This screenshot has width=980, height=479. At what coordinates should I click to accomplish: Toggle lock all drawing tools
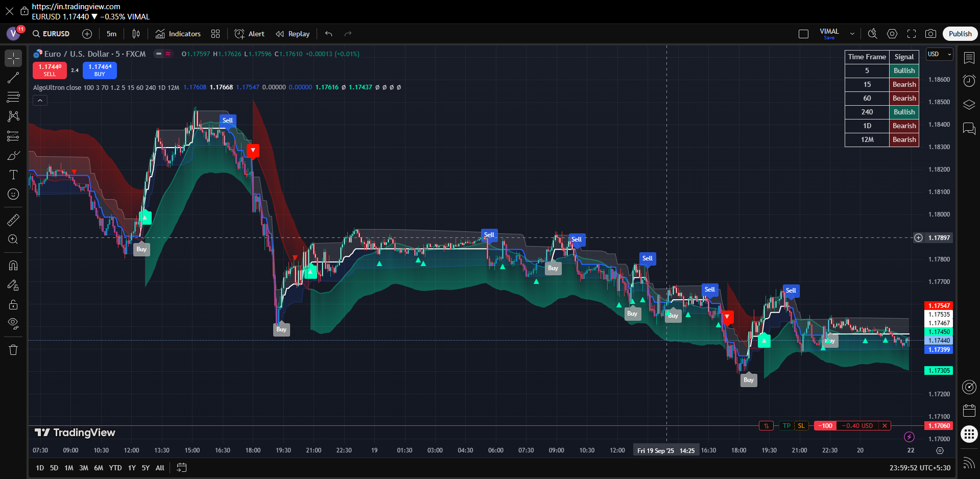tap(13, 304)
